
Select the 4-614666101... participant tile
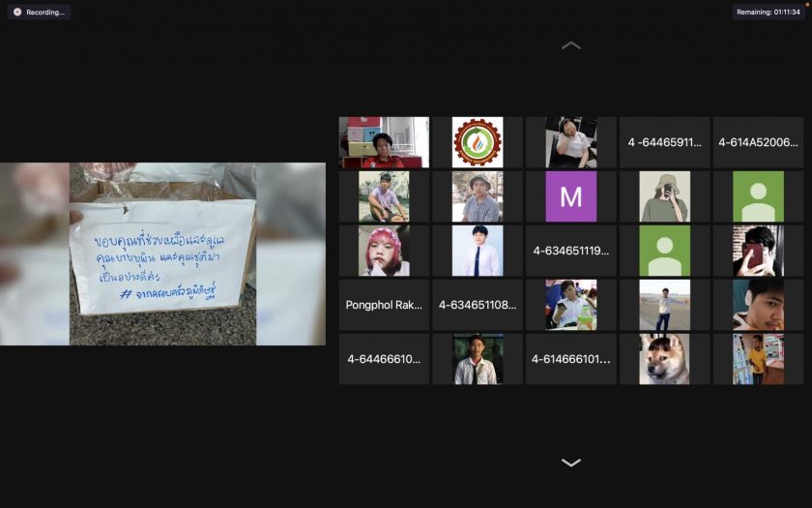click(x=570, y=359)
